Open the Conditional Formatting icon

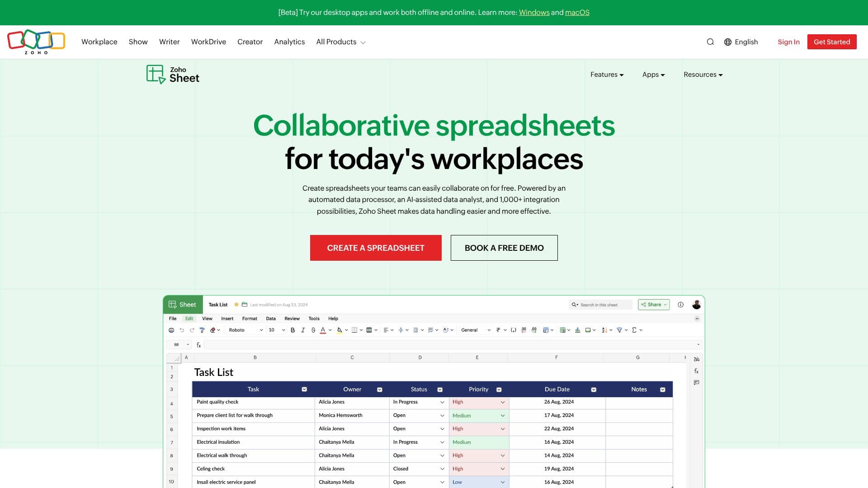tap(546, 330)
